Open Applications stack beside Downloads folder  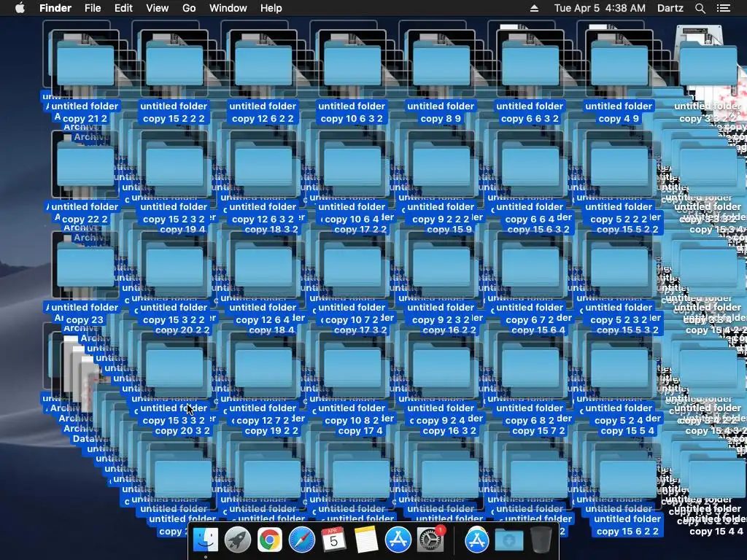(x=477, y=540)
